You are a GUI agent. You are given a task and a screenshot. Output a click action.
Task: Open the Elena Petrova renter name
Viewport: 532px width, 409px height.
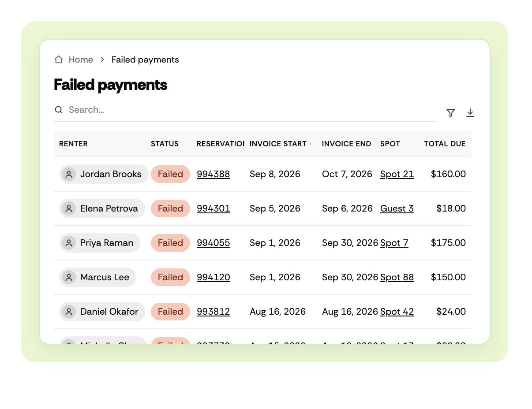(x=109, y=208)
